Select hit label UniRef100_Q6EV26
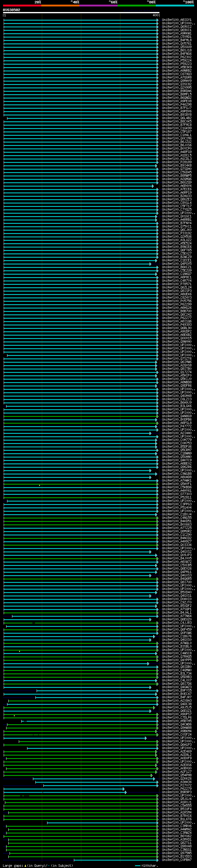Screen dimensions: 197x868 coord(176,569)
